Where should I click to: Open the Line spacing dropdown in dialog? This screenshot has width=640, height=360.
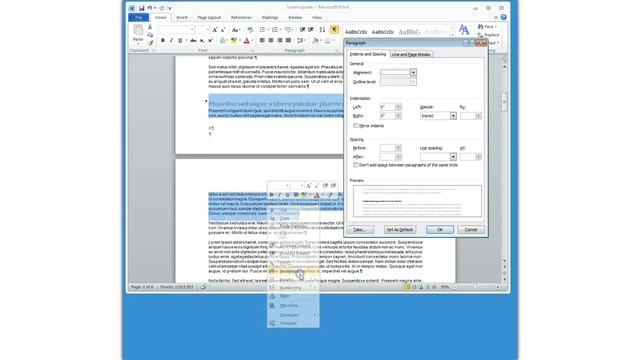453,157
